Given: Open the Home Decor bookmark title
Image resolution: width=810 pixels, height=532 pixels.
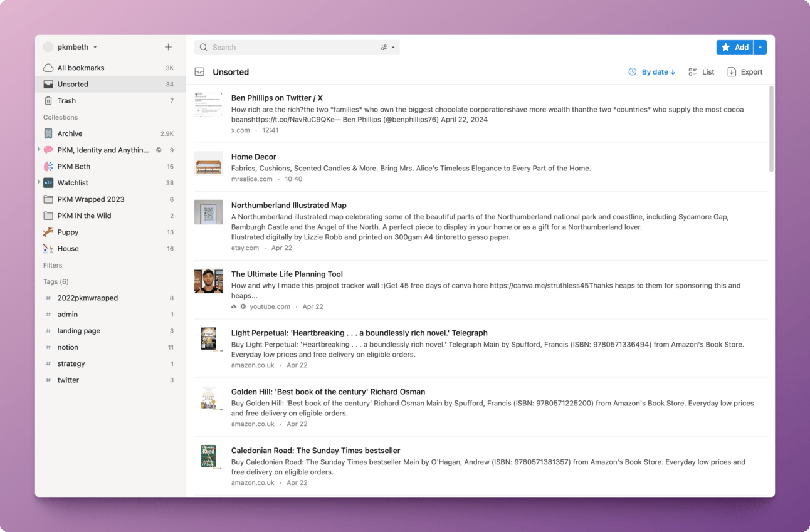Looking at the screenshot, I should pyautogui.click(x=254, y=157).
